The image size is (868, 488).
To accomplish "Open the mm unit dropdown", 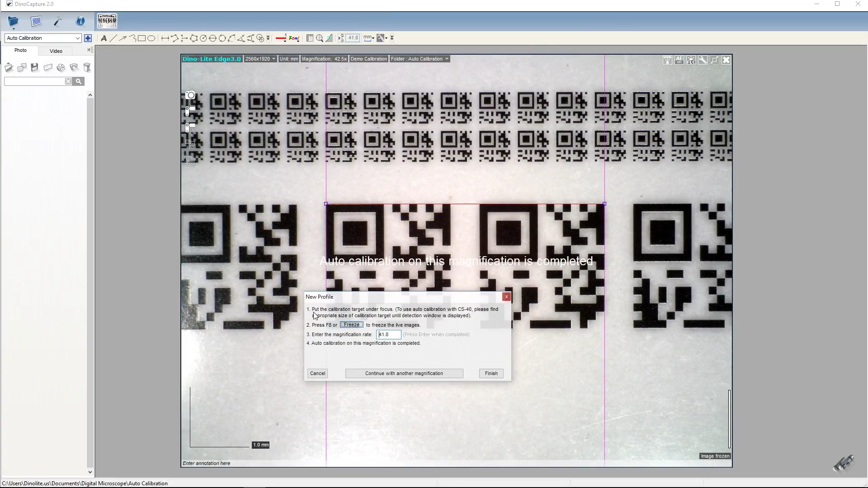I will pyautogui.click(x=369, y=38).
